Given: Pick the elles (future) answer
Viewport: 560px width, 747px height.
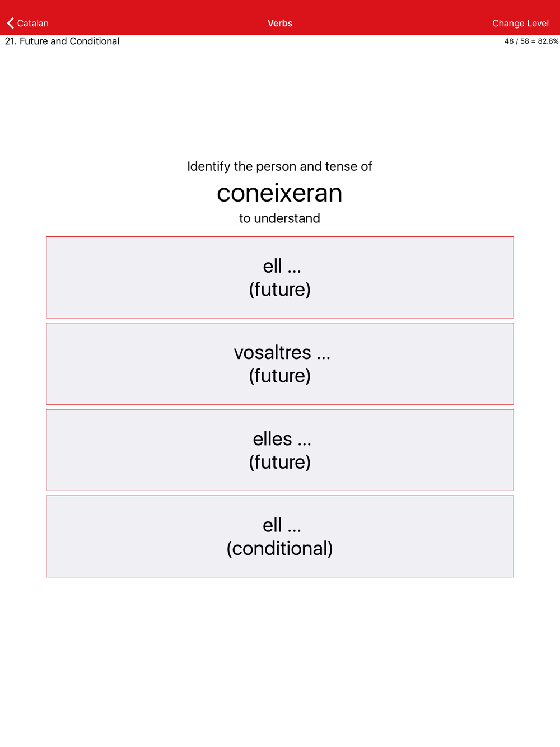Looking at the screenshot, I should coord(280,450).
